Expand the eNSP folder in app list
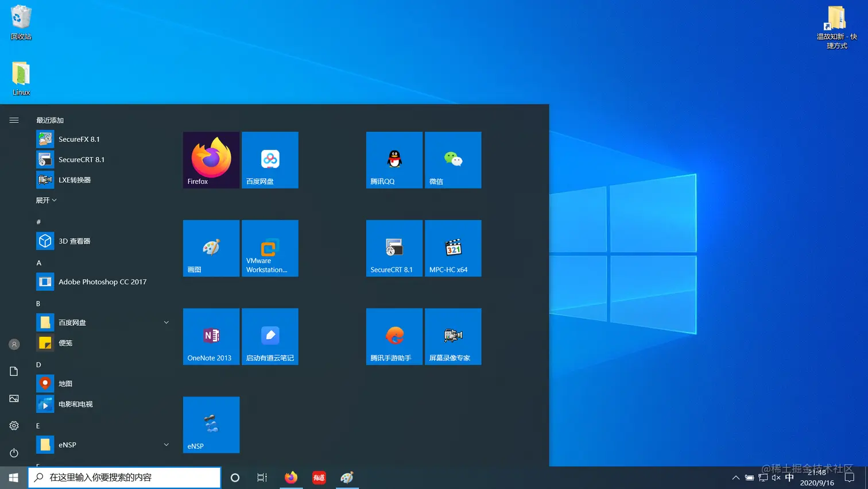Viewport: 868px width, 489px height. (166, 445)
